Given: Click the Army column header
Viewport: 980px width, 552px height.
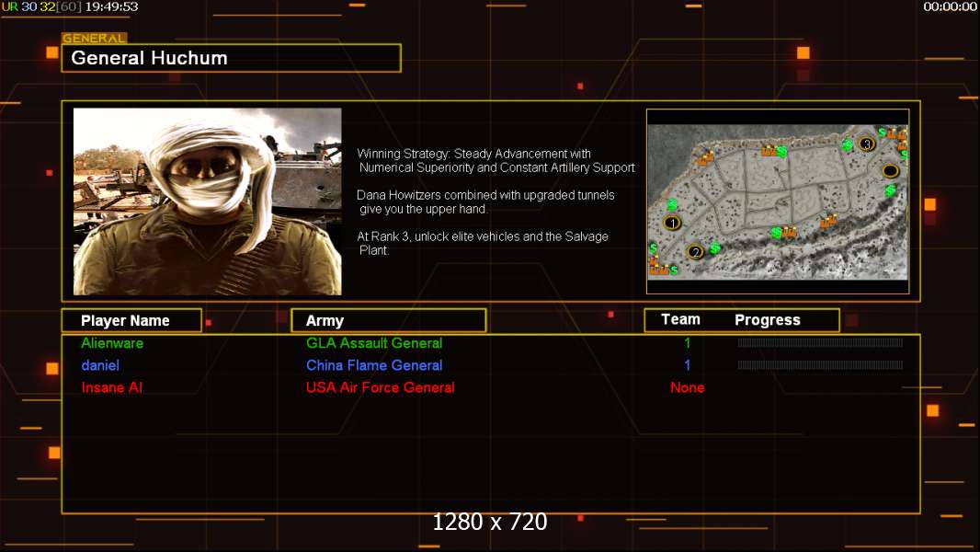Looking at the screenshot, I should point(389,320).
